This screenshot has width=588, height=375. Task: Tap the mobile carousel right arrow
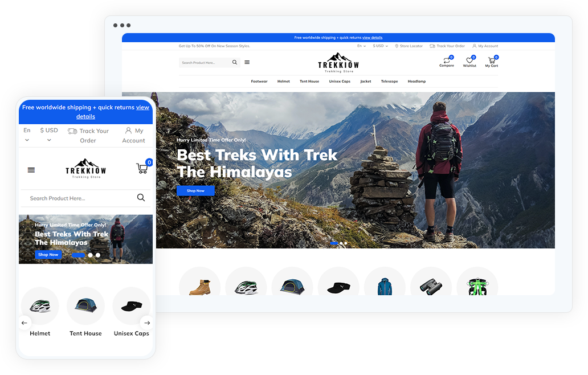pyautogui.click(x=146, y=323)
